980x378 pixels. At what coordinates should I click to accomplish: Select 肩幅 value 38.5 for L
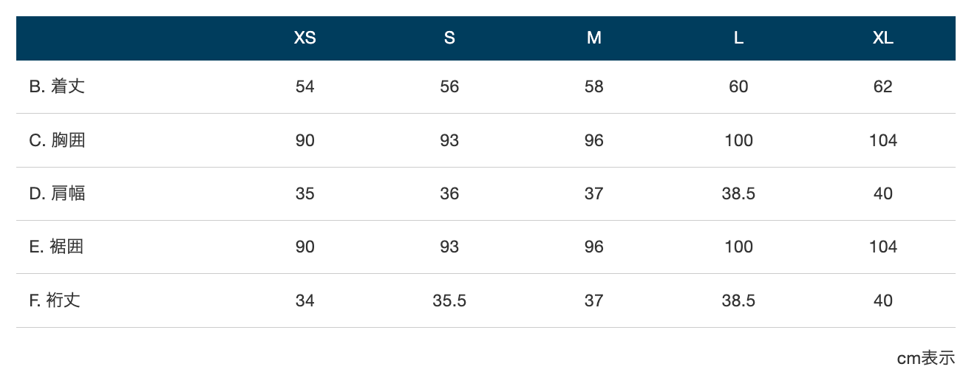tap(738, 193)
